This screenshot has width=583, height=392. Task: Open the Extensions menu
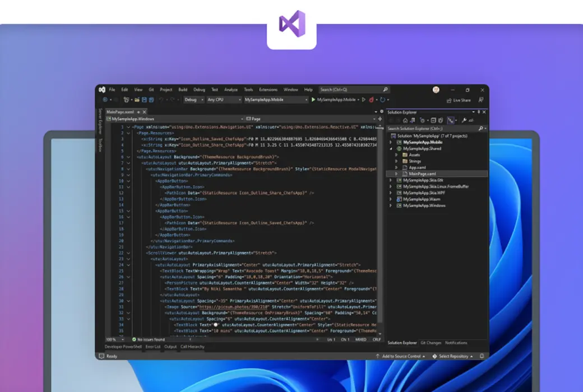click(268, 90)
